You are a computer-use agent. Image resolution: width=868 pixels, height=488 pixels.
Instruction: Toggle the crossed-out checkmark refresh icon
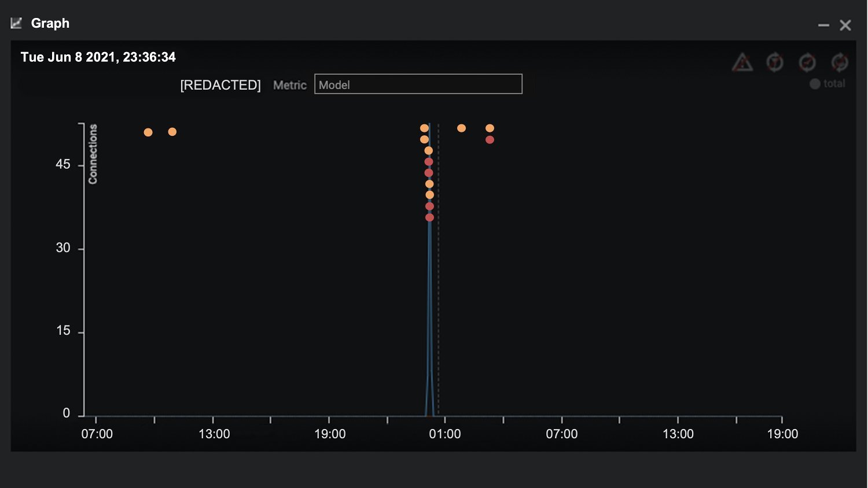(807, 62)
